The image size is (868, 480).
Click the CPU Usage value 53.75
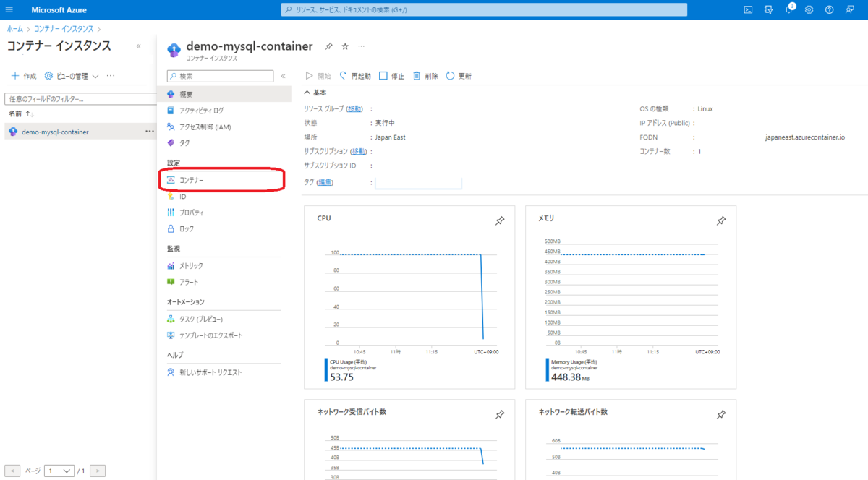click(x=341, y=377)
